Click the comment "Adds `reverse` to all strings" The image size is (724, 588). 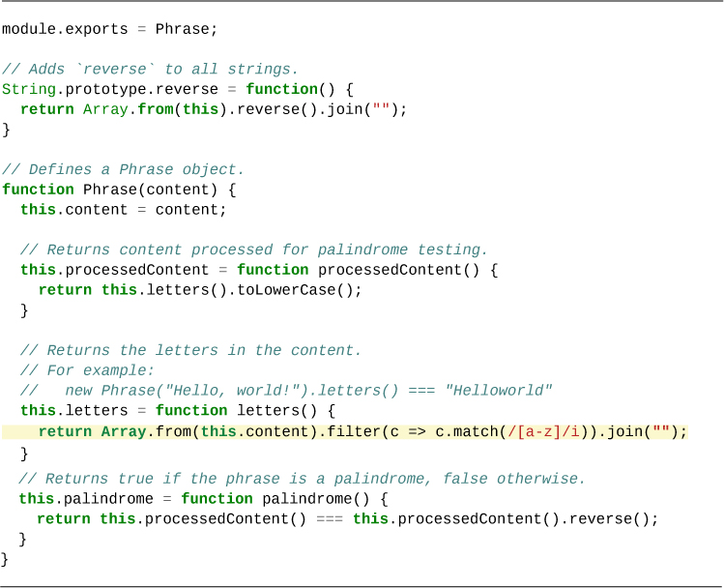[x=150, y=69]
